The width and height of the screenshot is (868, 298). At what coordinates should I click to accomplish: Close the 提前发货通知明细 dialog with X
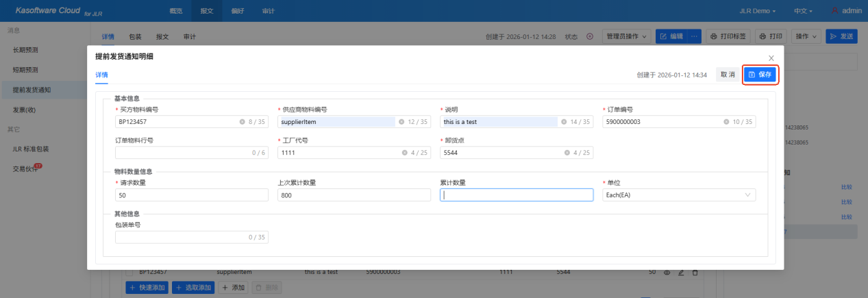click(771, 58)
